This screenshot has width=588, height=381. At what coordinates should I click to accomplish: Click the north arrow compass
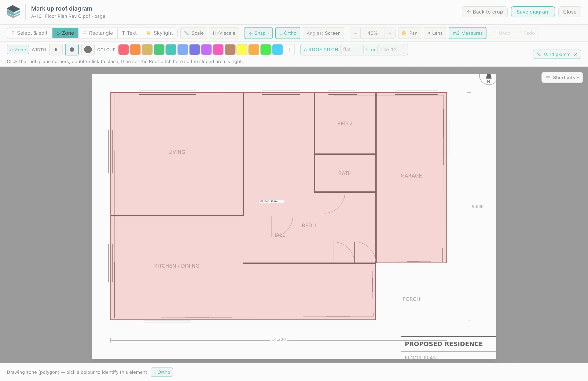click(x=488, y=79)
